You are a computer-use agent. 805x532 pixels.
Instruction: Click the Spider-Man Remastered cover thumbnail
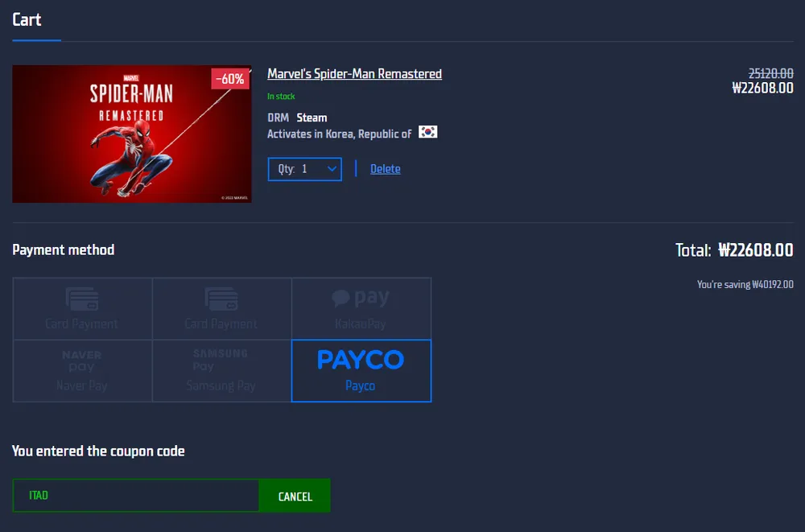tap(132, 134)
